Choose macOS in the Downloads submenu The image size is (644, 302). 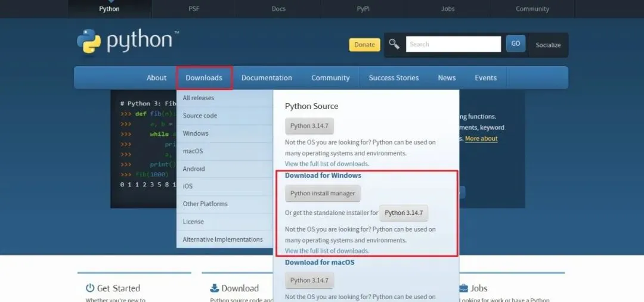(225, 151)
